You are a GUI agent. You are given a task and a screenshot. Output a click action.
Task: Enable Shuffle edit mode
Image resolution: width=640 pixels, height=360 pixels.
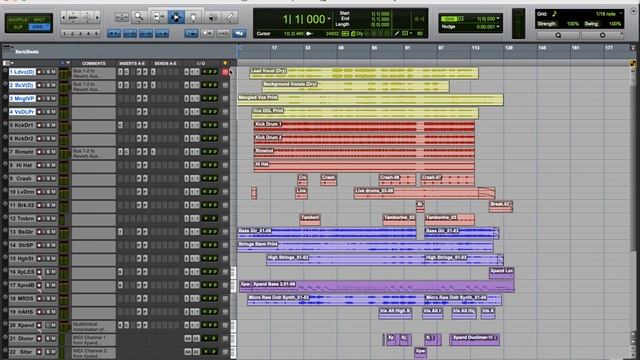click(18, 19)
